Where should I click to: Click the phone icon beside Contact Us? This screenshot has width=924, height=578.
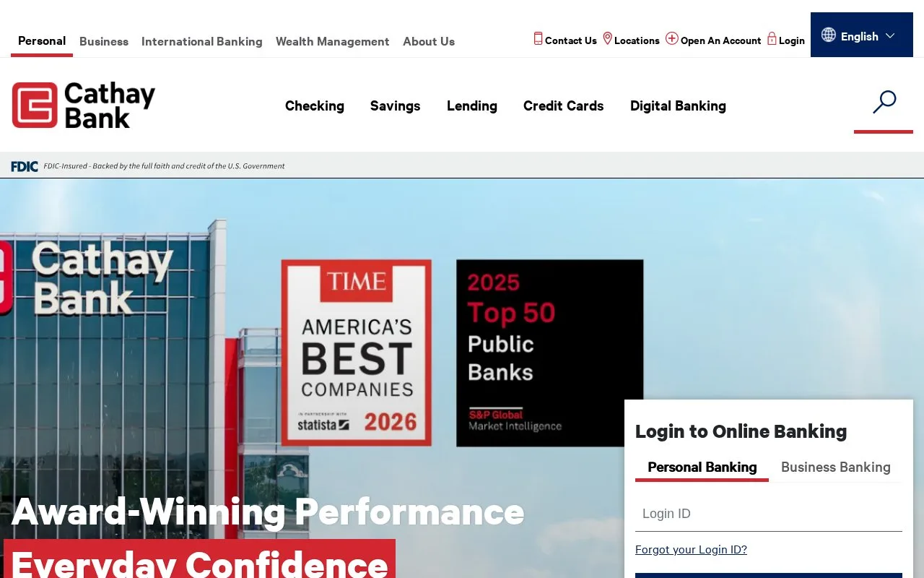click(538, 39)
